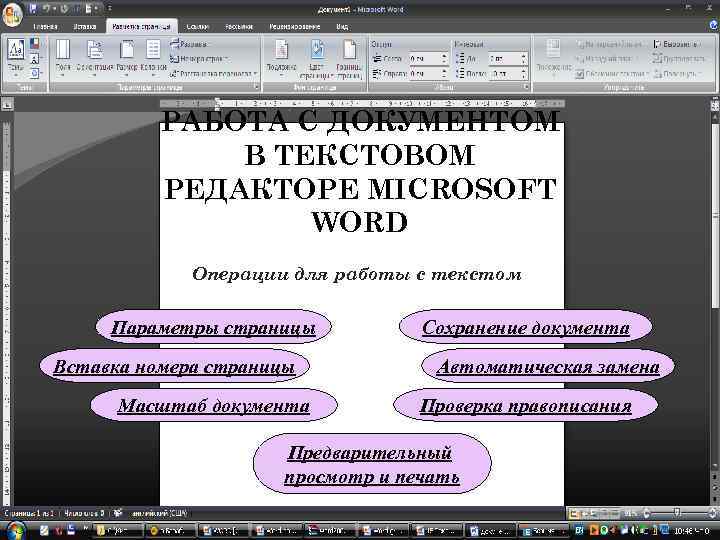Viewport: 720px width, 540px height.
Task: Open the Align (Выровнять) menu
Action: [677, 44]
